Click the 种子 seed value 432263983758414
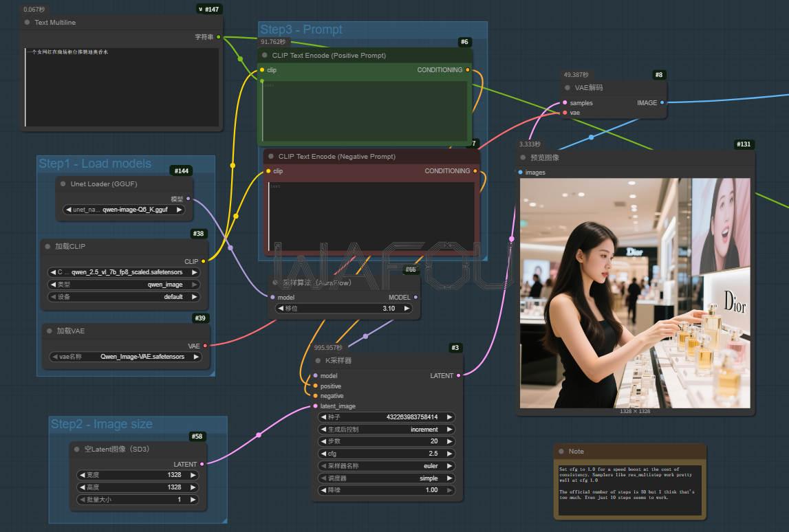This screenshot has height=532, width=789. click(411, 417)
